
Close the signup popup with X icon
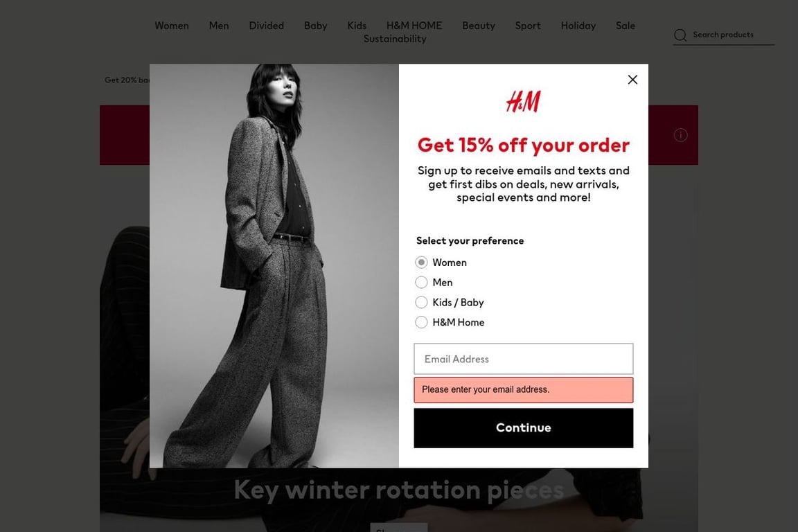(x=632, y=80)
